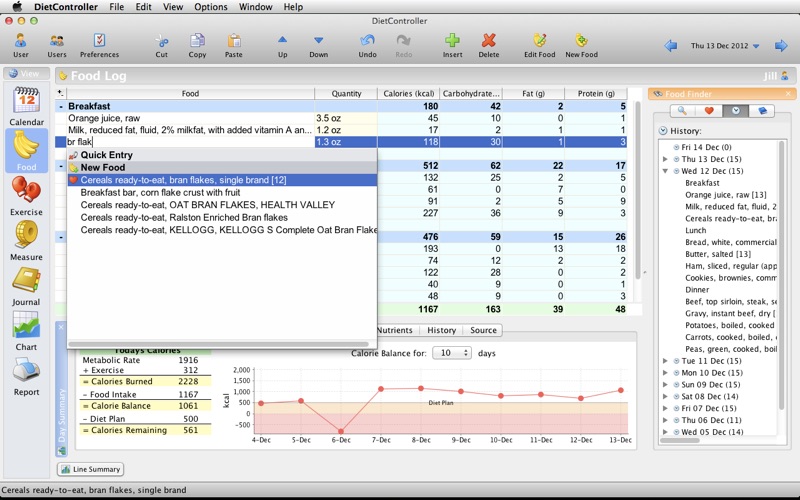Choose New Food in the suggestion list

pyautogui.click(x=222, y=167)
